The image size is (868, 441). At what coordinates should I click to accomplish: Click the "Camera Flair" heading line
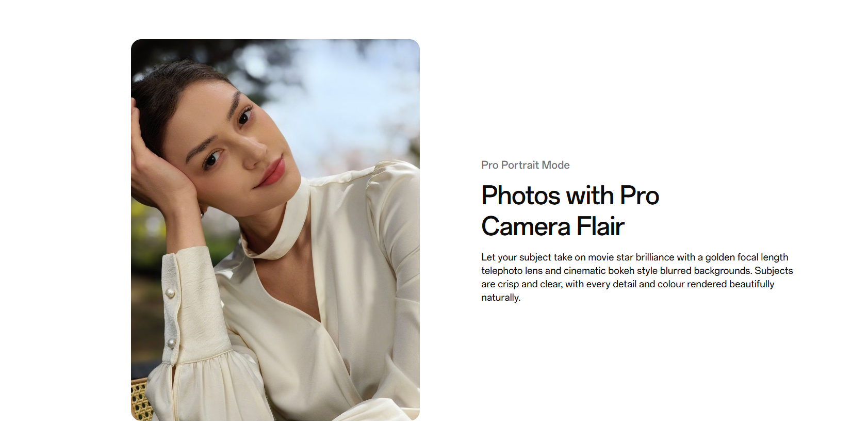pyautogui.click(x=552, y=226)
